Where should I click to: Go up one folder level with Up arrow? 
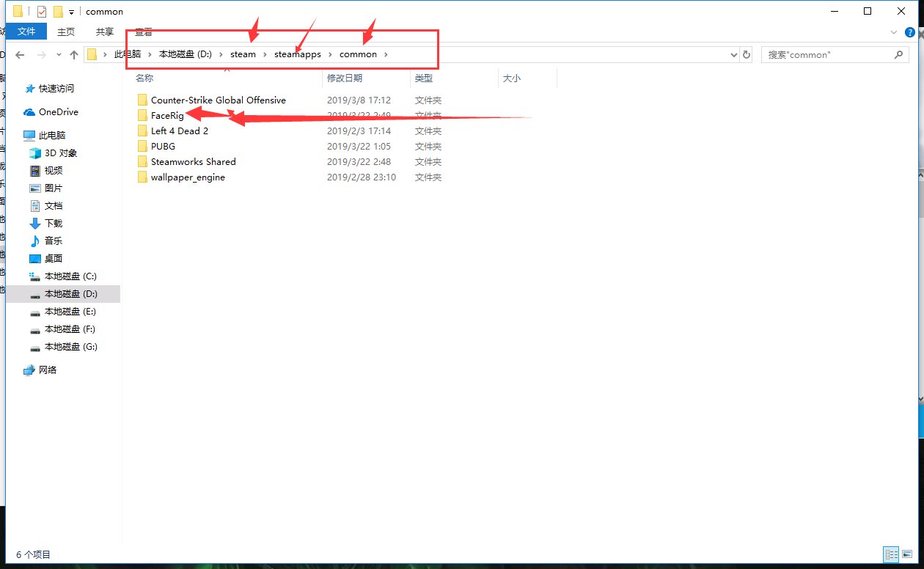[x=74, y=55]
